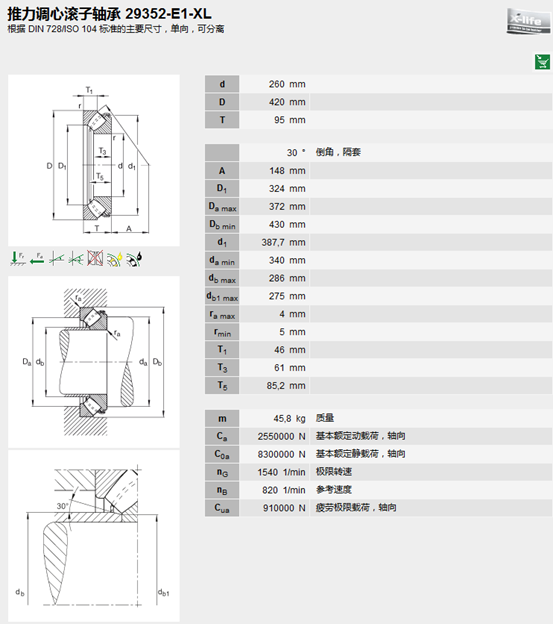
Task: Select the ra max value 4 mm
Action: point(292,314)
